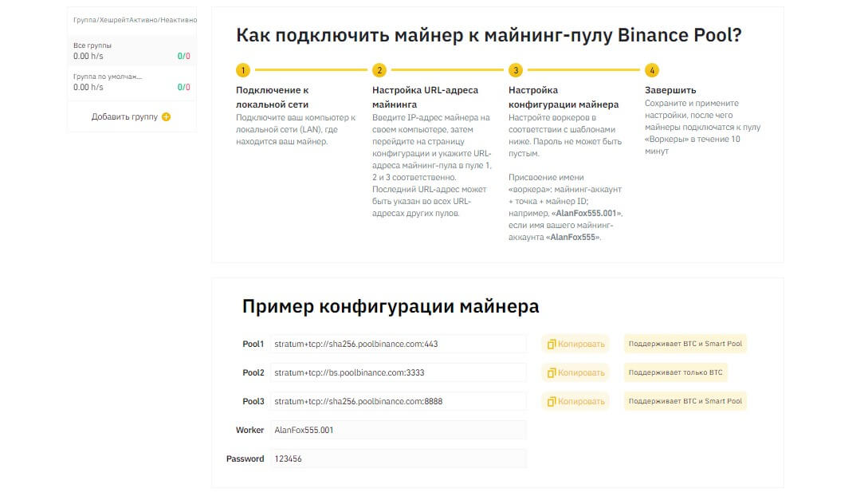
Task: Click the Поддерживает только BTC tag
Action: coord(675,372)
